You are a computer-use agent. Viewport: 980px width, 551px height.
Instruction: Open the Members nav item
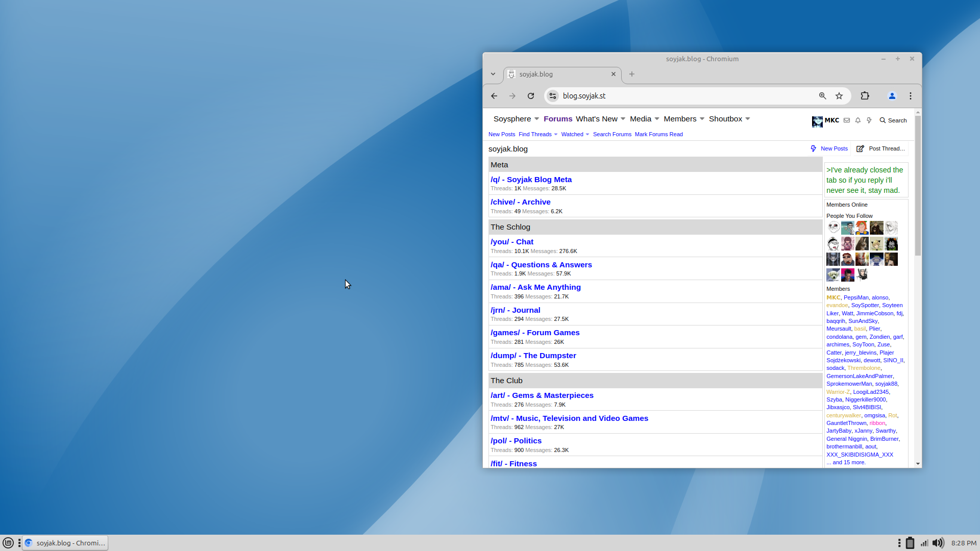[x=680, y=119]
